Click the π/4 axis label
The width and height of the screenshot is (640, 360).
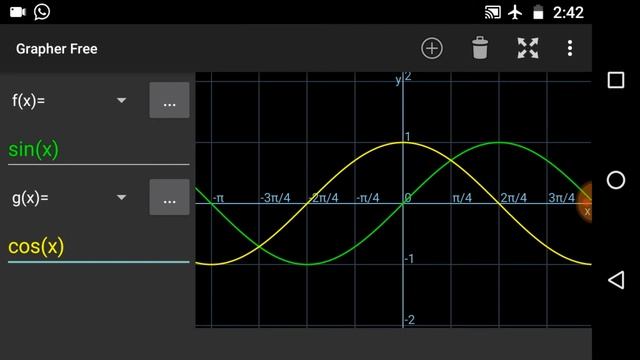pos(462,198)
